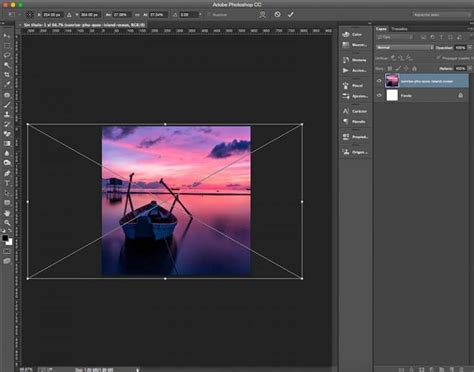Open the Ajustes panel
The width and height of the screenshot is (474, 372).
[x=355, y=96]
